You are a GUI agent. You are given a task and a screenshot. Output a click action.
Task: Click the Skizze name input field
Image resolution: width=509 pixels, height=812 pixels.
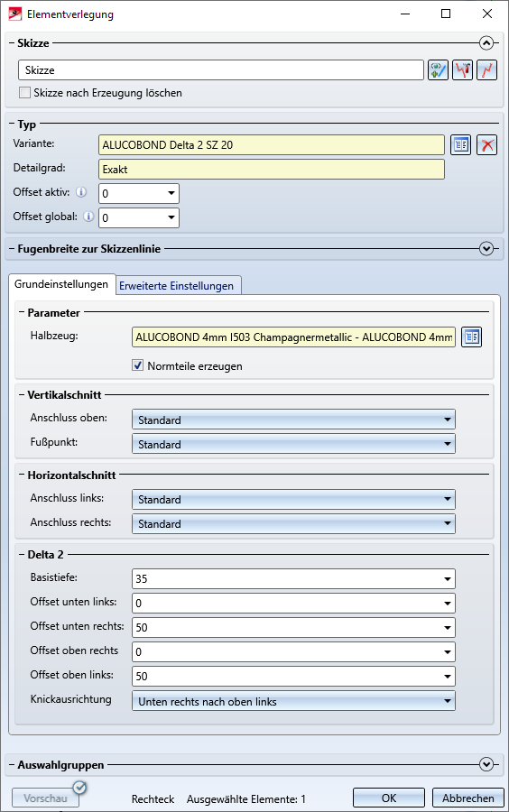tap(221, 69)
